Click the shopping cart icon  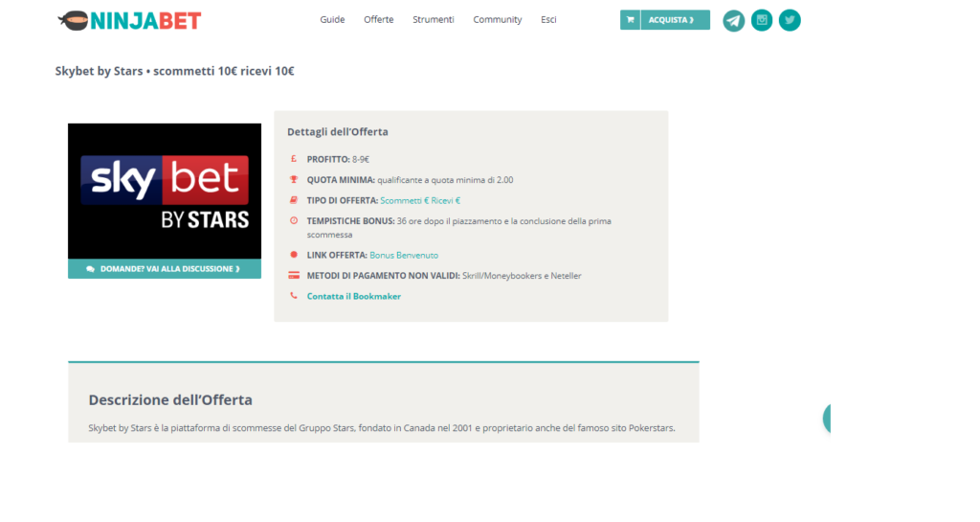630,20
